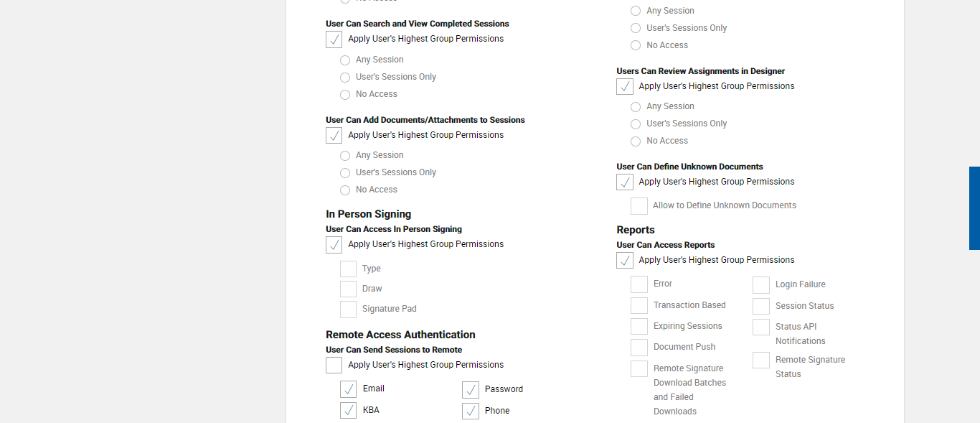Toggle the Email authentication checkbox
This screenshot has width=980, height=423.
pyautogui.click(x=349, y=389)
